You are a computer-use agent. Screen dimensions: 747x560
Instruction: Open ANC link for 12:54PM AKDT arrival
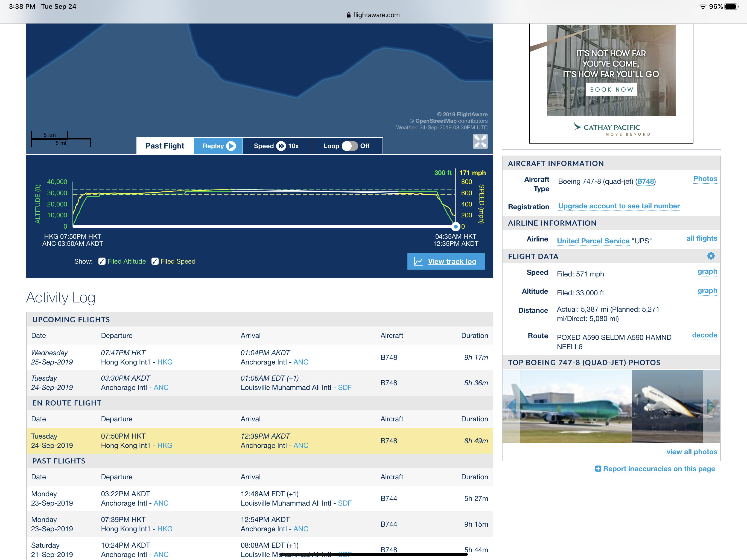point(300,529)
